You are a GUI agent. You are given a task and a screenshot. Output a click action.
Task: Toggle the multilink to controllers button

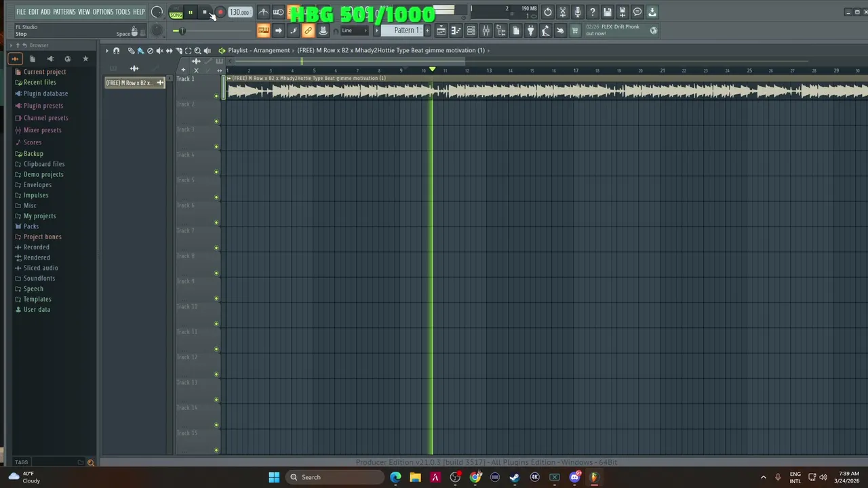click(323, 30)
